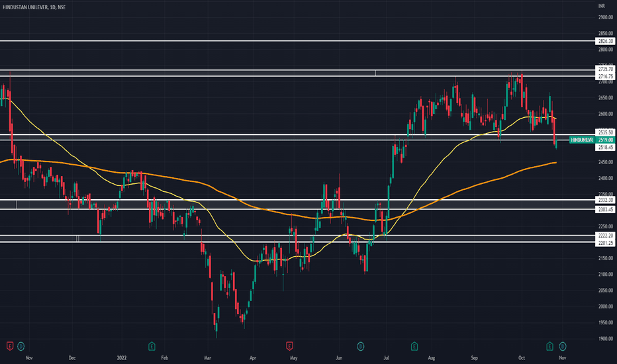Click the 2100.00 price axis label
This screenshot has width=617, height=364.
pos(606,274)
